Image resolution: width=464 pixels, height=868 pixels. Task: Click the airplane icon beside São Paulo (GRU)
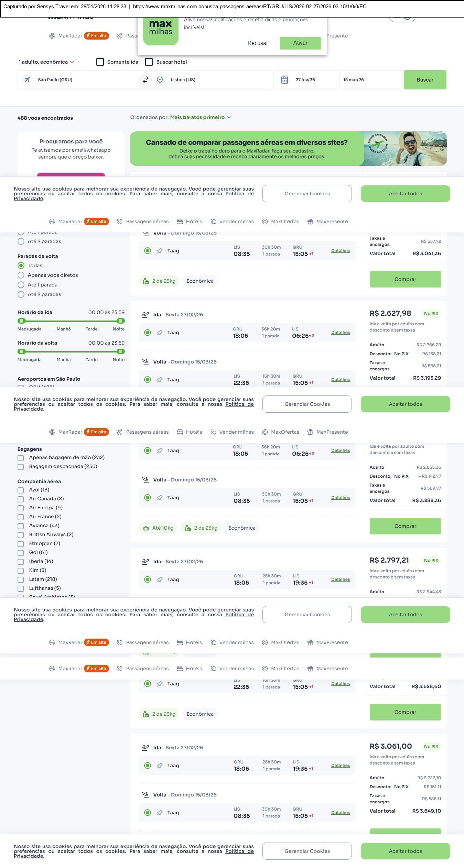tap(27, 80)
